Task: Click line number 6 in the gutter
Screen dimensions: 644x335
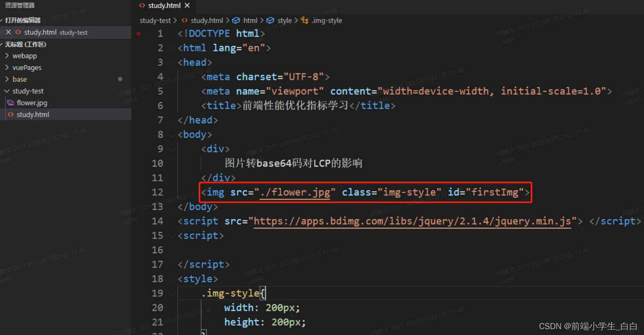Action: (160, 106)
